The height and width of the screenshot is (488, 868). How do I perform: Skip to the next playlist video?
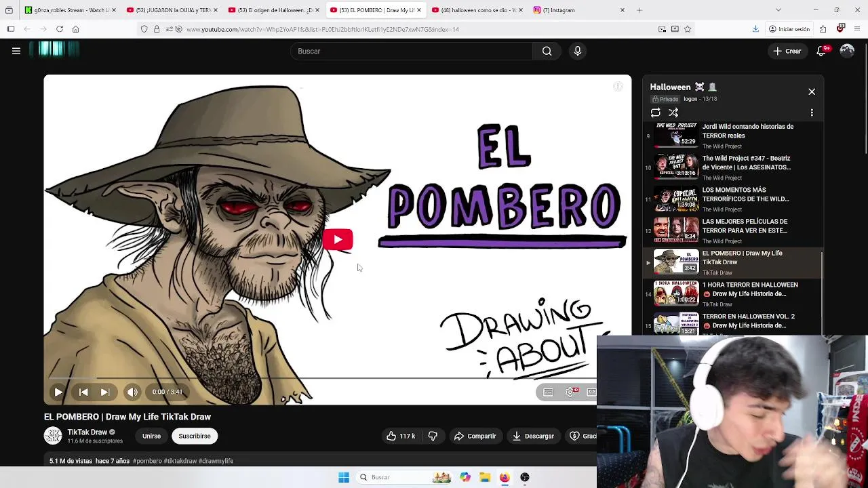click(105, 392)
